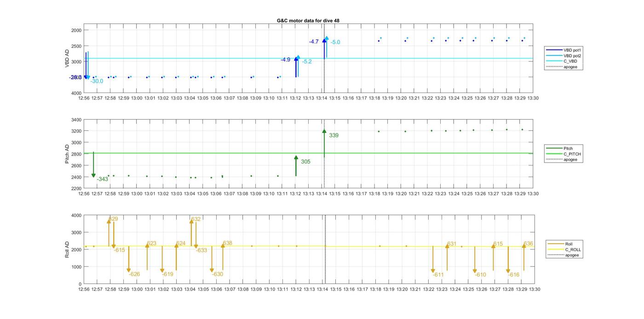Click the '2200' tick on Pitch axis
The width and height of the screenshot is (644, 319).
point(77,189)
